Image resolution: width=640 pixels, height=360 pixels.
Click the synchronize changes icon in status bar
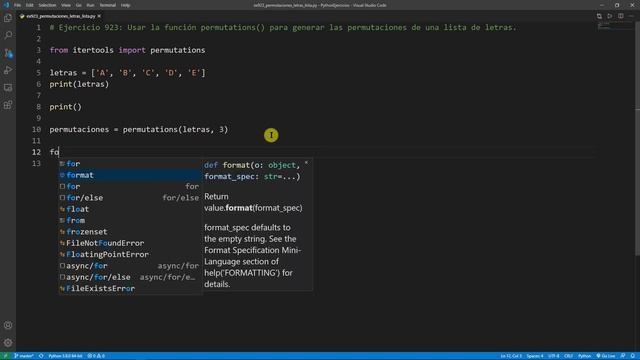(x=41, y=356)
